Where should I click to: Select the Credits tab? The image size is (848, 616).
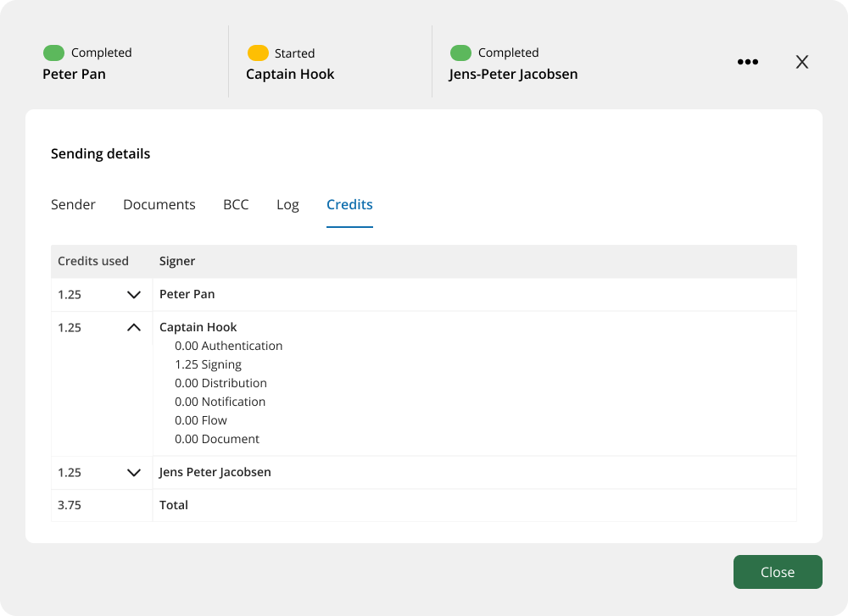tap(349, 205)
